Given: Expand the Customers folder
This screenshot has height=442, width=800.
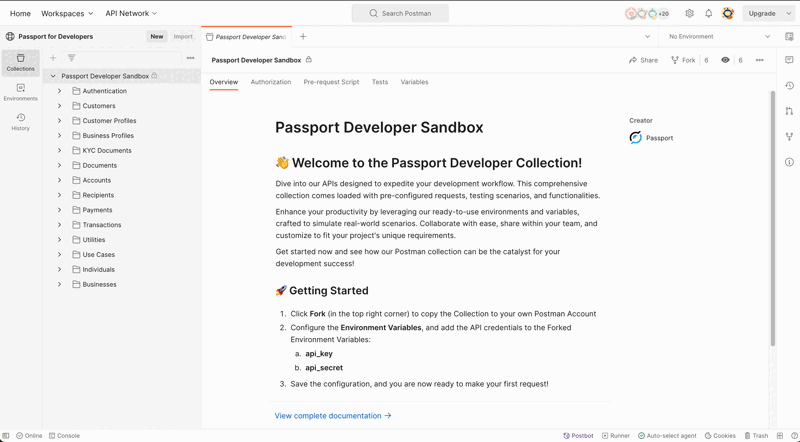Looking at the screenshot, I should pyautogui.click(x=59, y=106).
